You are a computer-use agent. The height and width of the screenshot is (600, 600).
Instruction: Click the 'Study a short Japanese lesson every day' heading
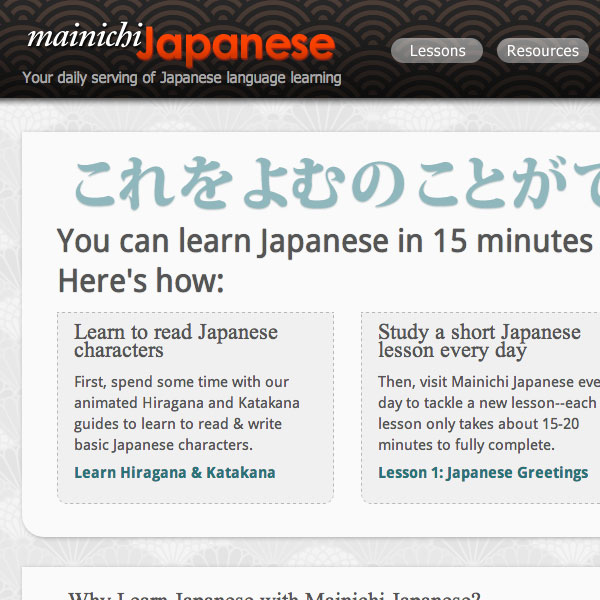pos(479,341)
